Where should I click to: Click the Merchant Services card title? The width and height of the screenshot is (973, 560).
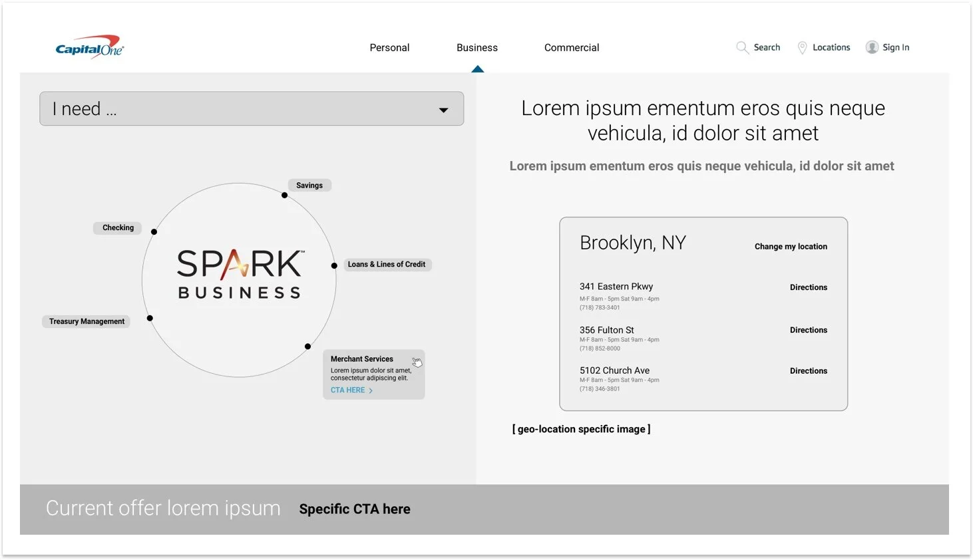pos(362,359)
